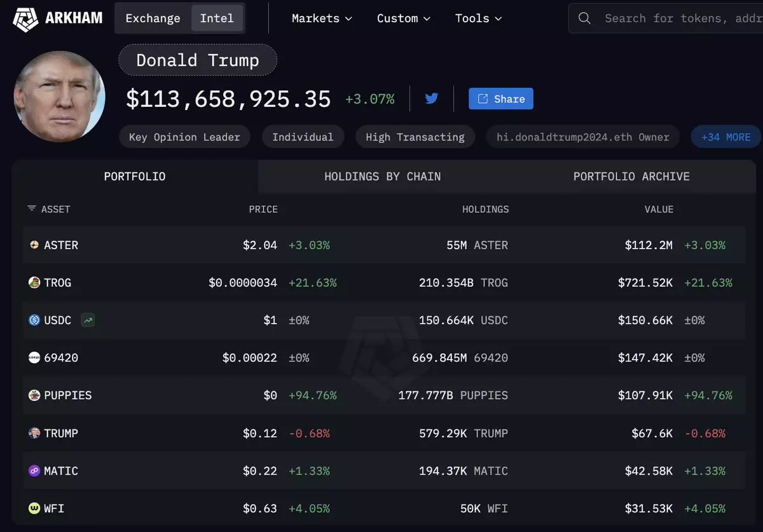
Task: Click the Arkham logo icon
Action: 25,18
